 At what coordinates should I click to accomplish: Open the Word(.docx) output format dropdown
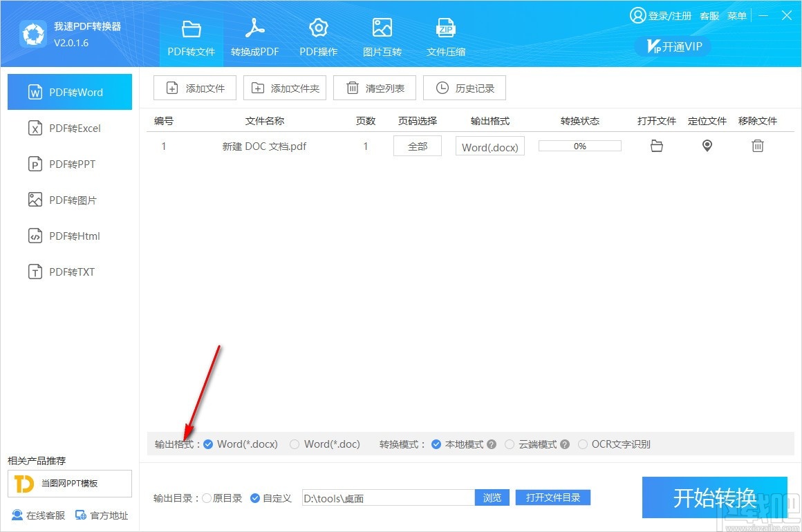[x=489, y=146]
